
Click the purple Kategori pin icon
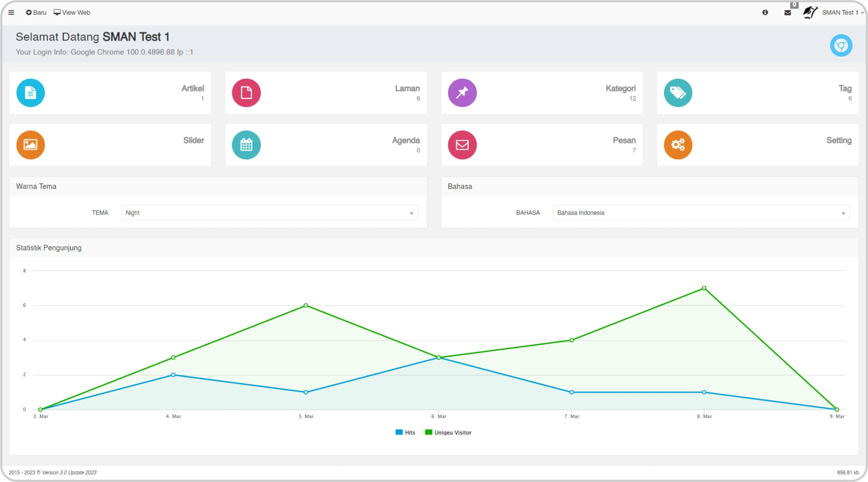(462, 93)
